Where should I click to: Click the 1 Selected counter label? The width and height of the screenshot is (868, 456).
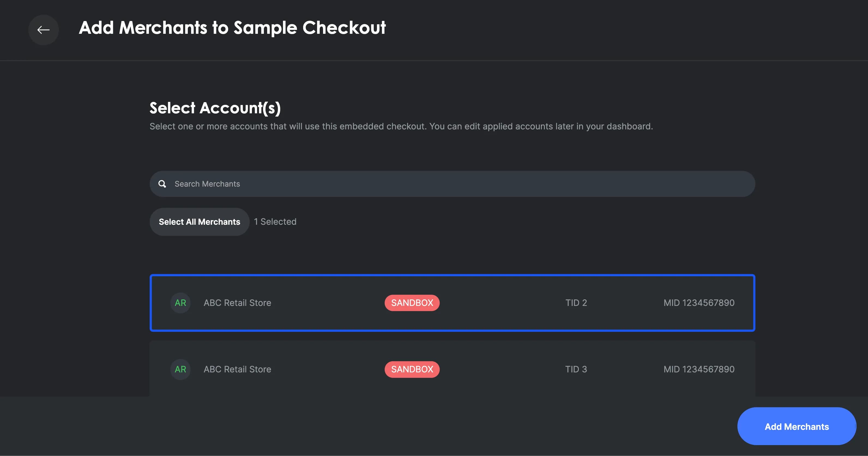(x=275, y=222)
